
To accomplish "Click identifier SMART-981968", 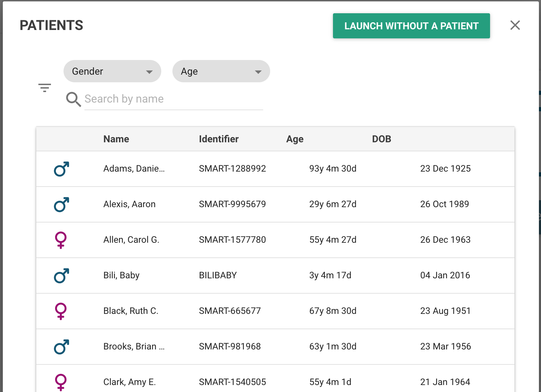I will coord(230,347).
